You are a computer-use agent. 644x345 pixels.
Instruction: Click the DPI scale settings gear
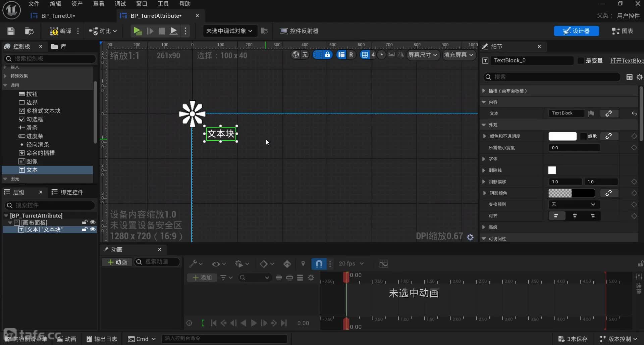470,237
